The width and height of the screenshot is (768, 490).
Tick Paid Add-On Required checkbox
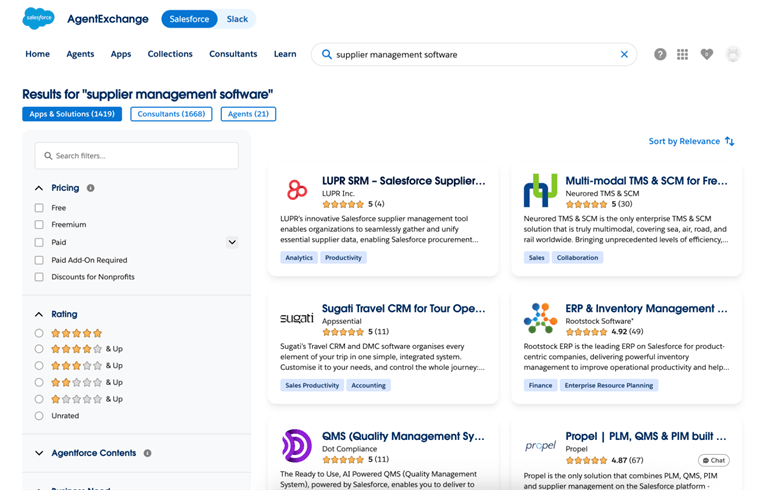tap(39, 260)
